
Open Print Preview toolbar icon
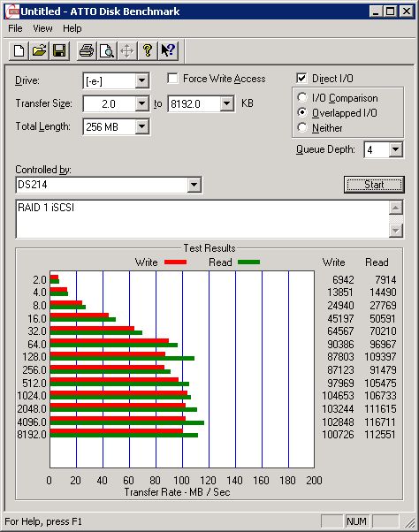107,51
